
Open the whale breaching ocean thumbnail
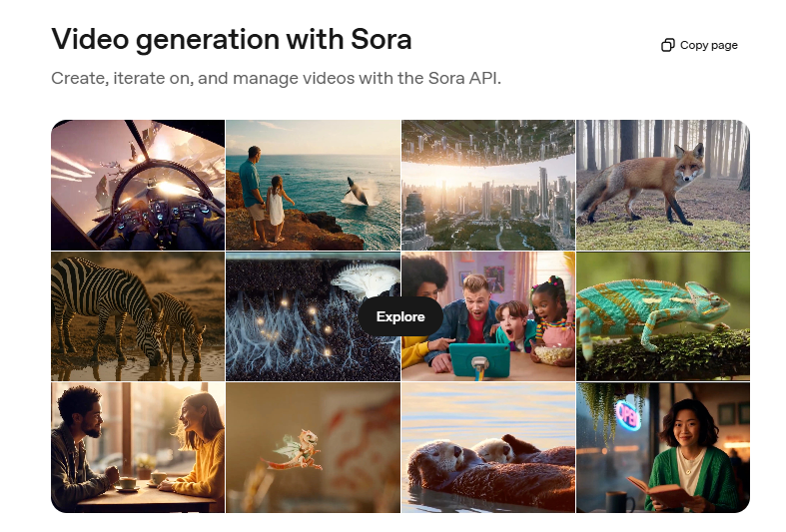(x=314, y=185)
